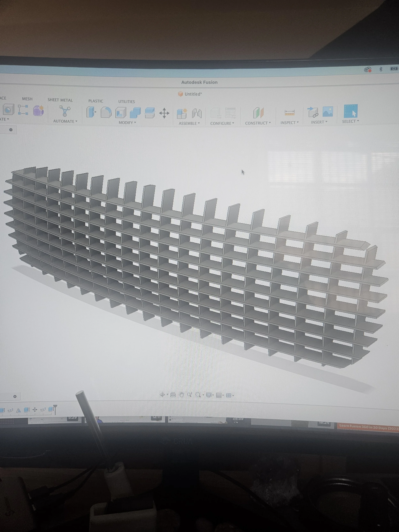The height and width of the screenshot is (532, 399).
Task: Activate the Pan hand tool
Action: point(181,395)
